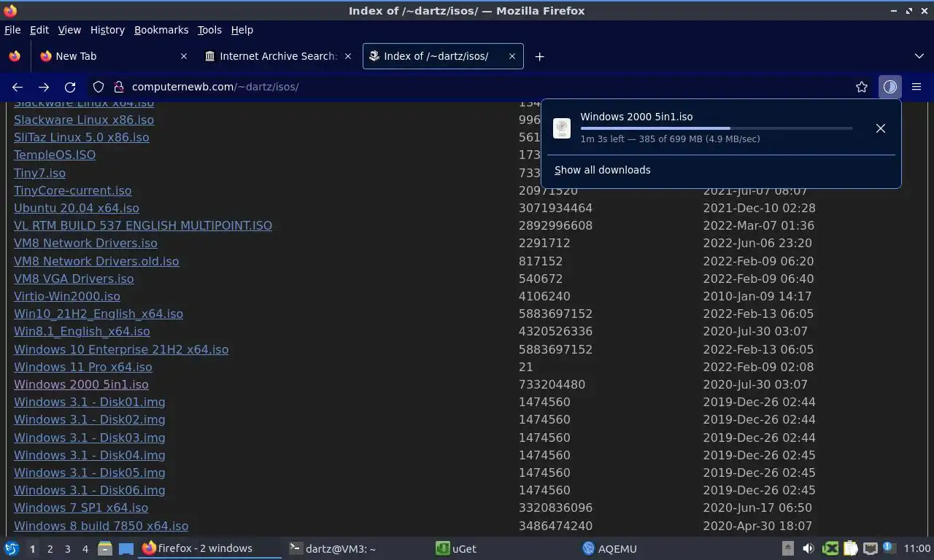
Task: Open the volume control in system tray
Action: pos(808,548)
